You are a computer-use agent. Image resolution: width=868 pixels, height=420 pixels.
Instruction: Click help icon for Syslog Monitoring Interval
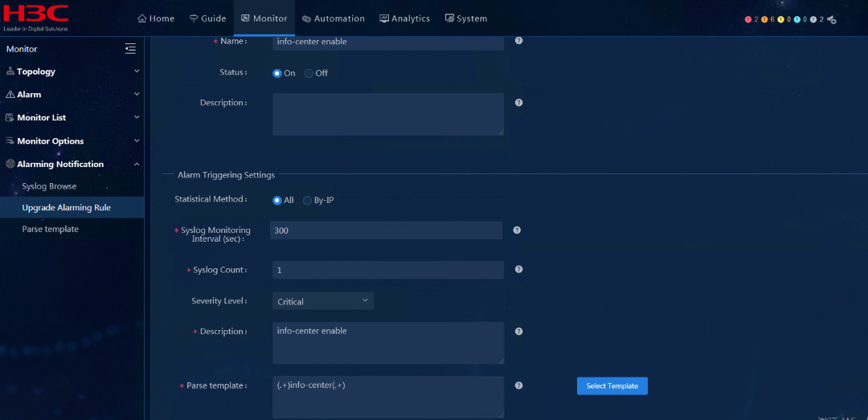[x=517, y=230]
